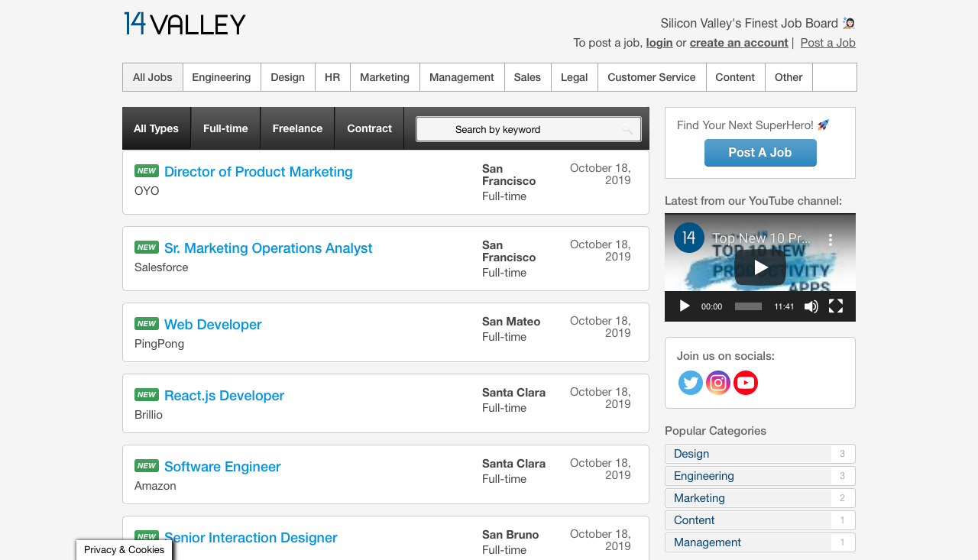
Task: Play the YouTube channel video
Action: tap(759, 267)
